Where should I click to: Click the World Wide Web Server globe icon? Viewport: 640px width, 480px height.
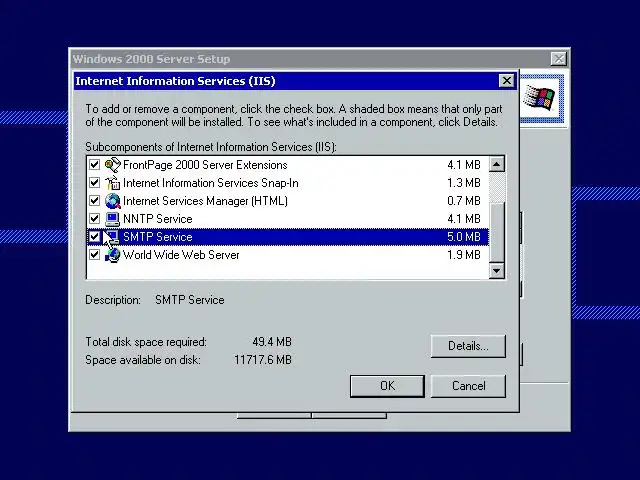point(113,255)
